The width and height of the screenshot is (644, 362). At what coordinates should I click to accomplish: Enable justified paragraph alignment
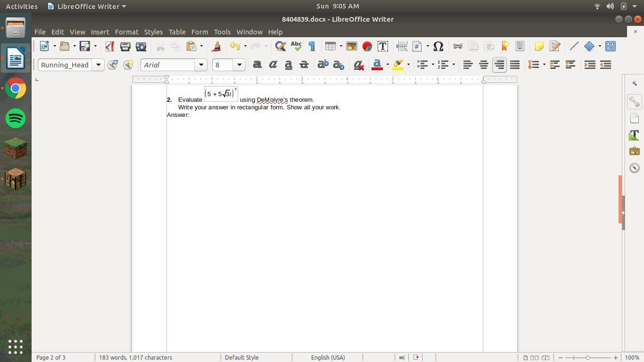pyautogui.click(x=515, y=65)
